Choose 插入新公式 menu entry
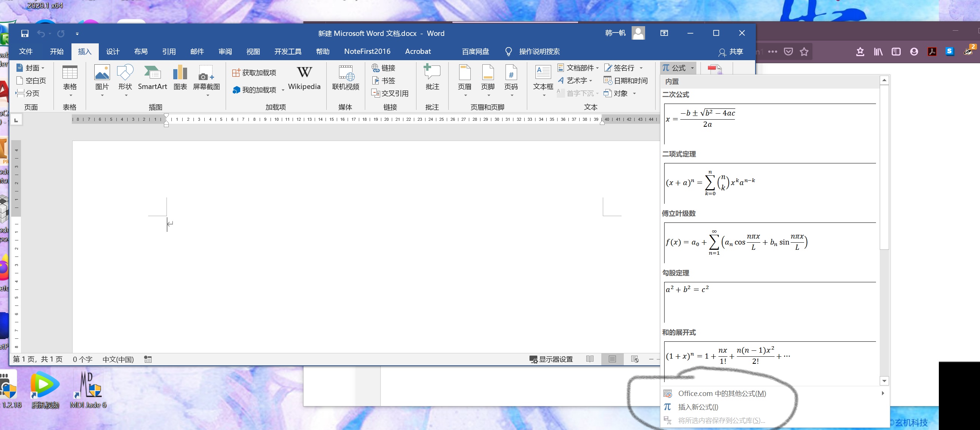980x430 pixels. pyautogui.click(x=698, y=407)
